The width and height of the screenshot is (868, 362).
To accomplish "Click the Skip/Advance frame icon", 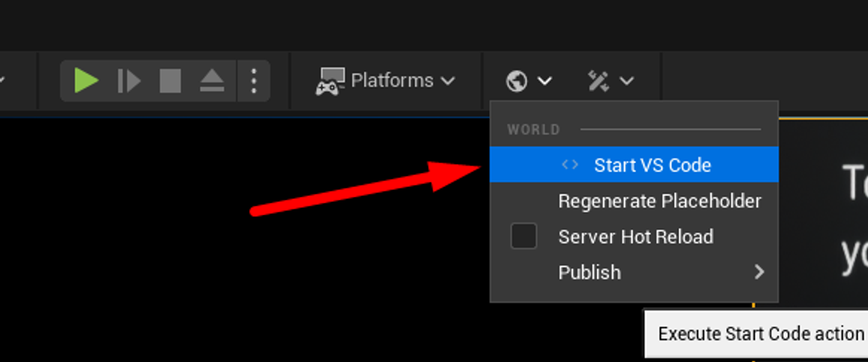I will click(129, 81).
